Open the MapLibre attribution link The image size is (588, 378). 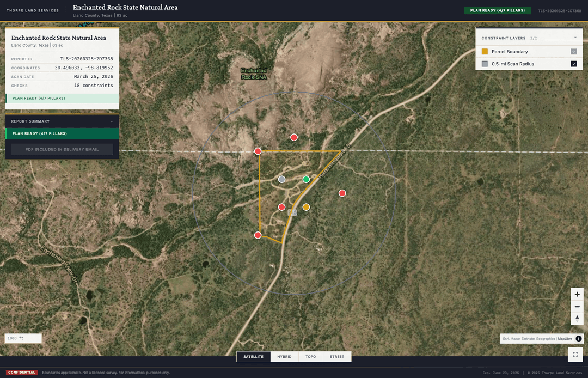pos(564,338)
